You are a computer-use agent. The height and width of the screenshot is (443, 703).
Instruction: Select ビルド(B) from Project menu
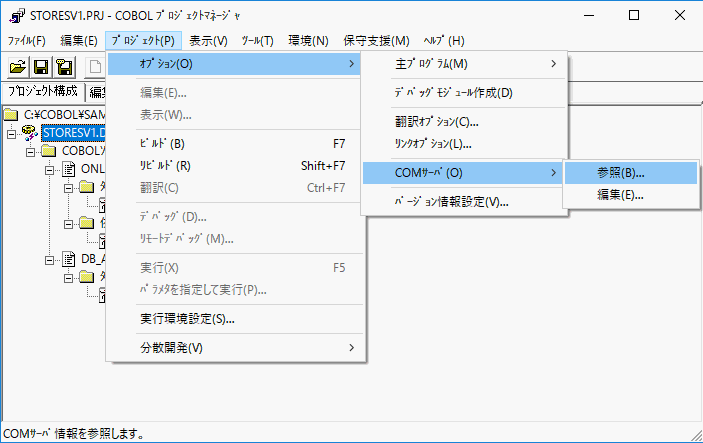pyautogui.click(x=235, y=143)
